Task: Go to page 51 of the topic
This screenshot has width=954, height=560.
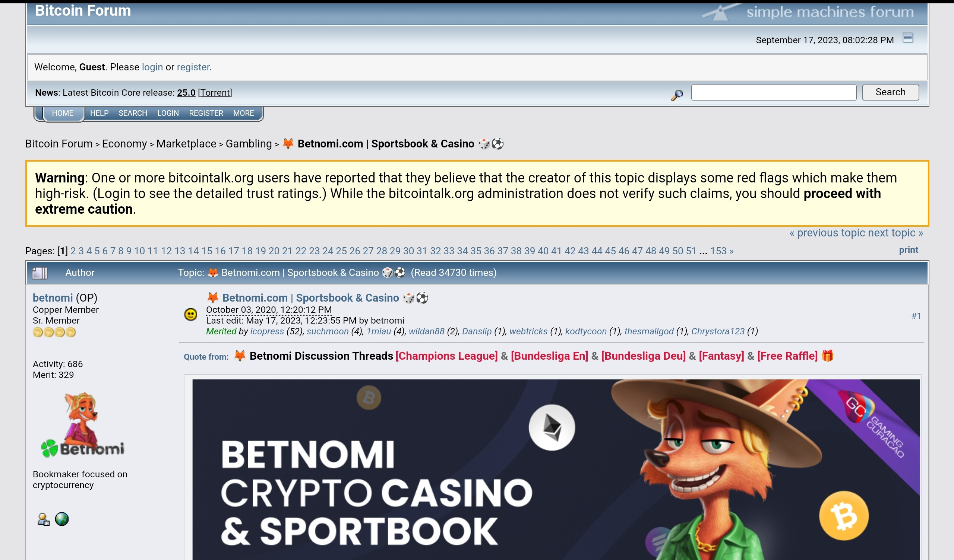Action: coord(691,251)
